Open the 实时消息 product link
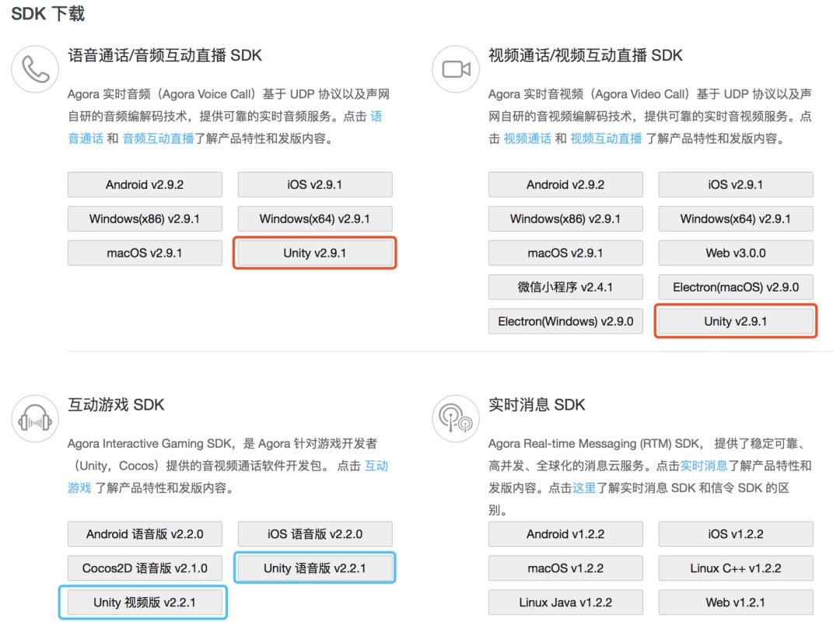840x622 pixels. 704,466
